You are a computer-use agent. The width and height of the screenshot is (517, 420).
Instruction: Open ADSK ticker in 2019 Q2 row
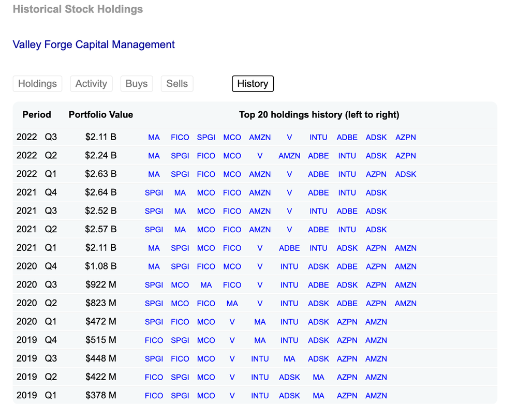(x=289, y=378)
